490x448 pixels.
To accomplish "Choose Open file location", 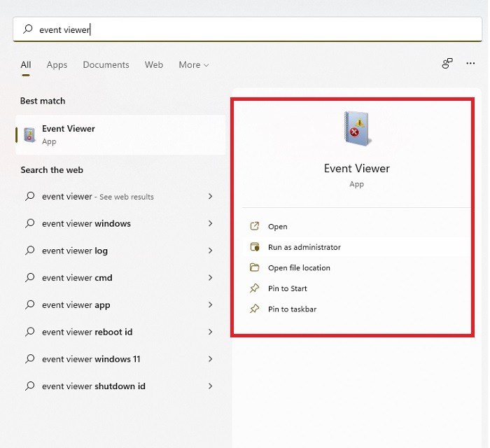I will coord(356,267).
